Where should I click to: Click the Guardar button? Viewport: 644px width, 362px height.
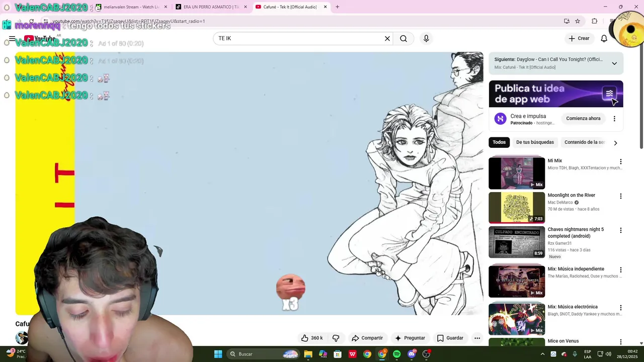tap(450, 338)
